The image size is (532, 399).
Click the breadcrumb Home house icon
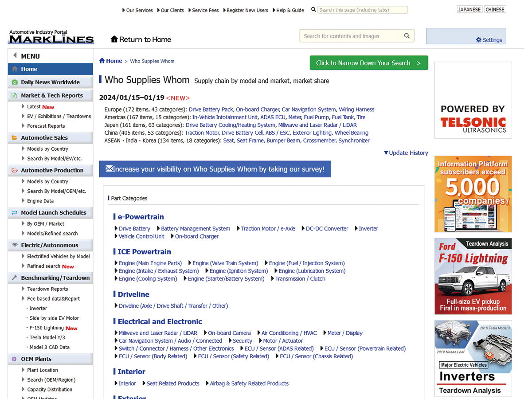[x=102, y=61]
